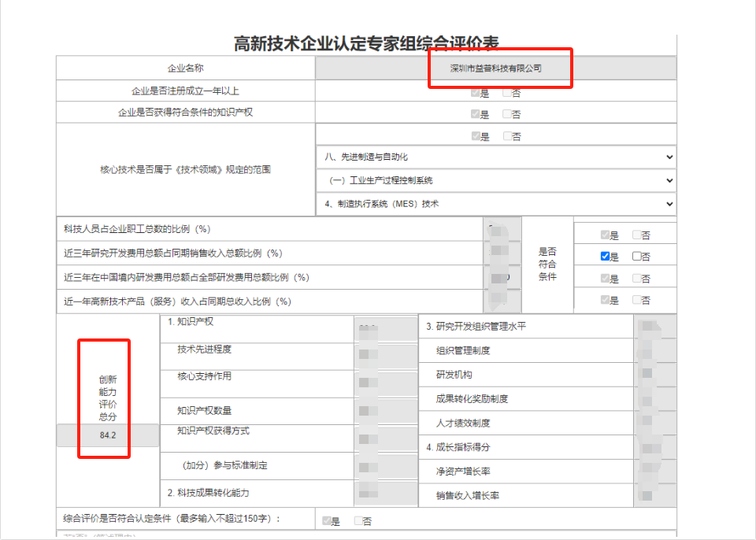Check 是 for 企业是否注册成立一年以上
Viewport: 756px width, 540px height.
(x=475, y=92)
